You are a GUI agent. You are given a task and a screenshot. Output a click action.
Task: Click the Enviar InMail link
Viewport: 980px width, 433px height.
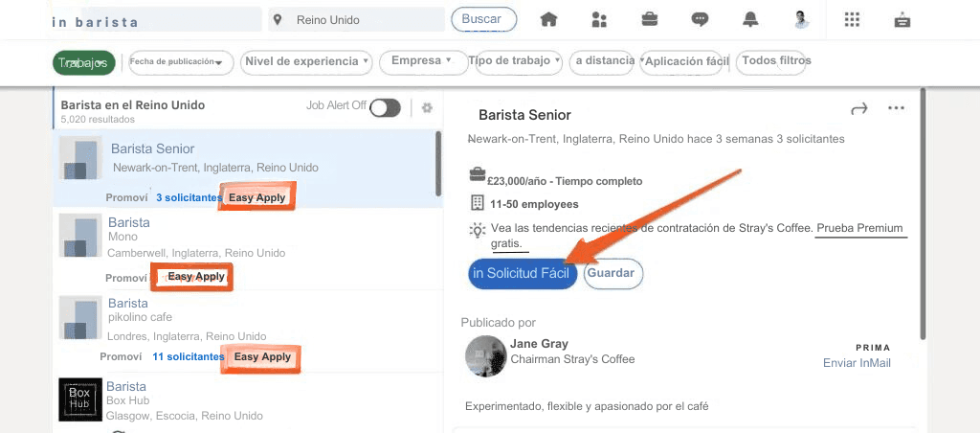click(857, 363)
